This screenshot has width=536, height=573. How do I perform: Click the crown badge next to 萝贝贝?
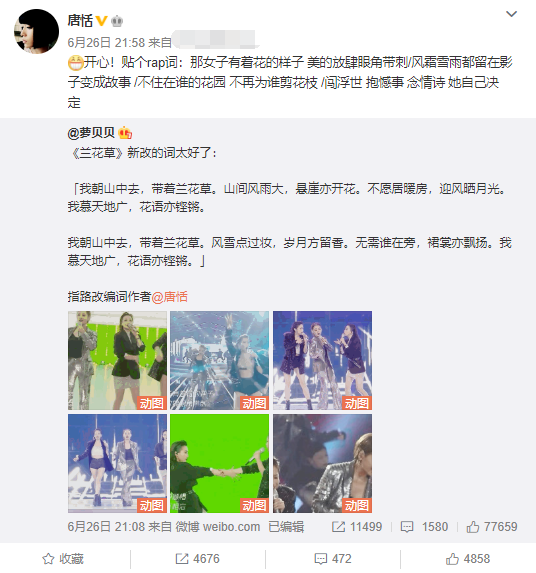pos(125,133)
